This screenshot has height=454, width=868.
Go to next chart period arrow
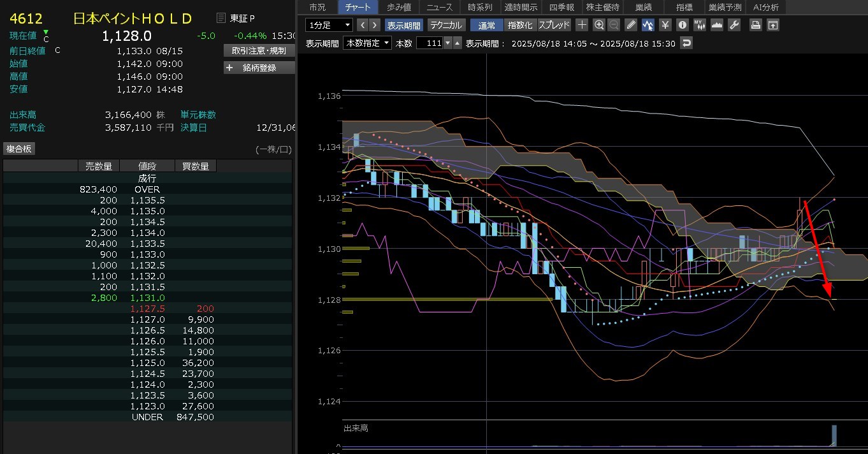pyautogui.click(x=375, y=25)
